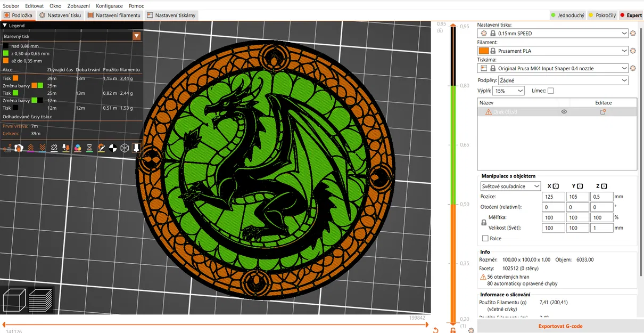Open the Filament preset dropdown
The image size is (644, 333).
click(x=553, y=51)
